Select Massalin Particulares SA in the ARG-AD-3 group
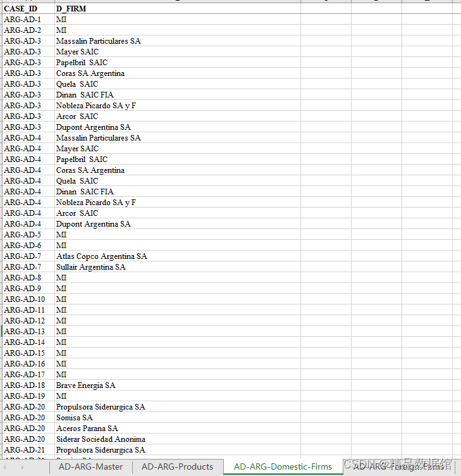This screenshot has height=476, width=461. [178, 41]
